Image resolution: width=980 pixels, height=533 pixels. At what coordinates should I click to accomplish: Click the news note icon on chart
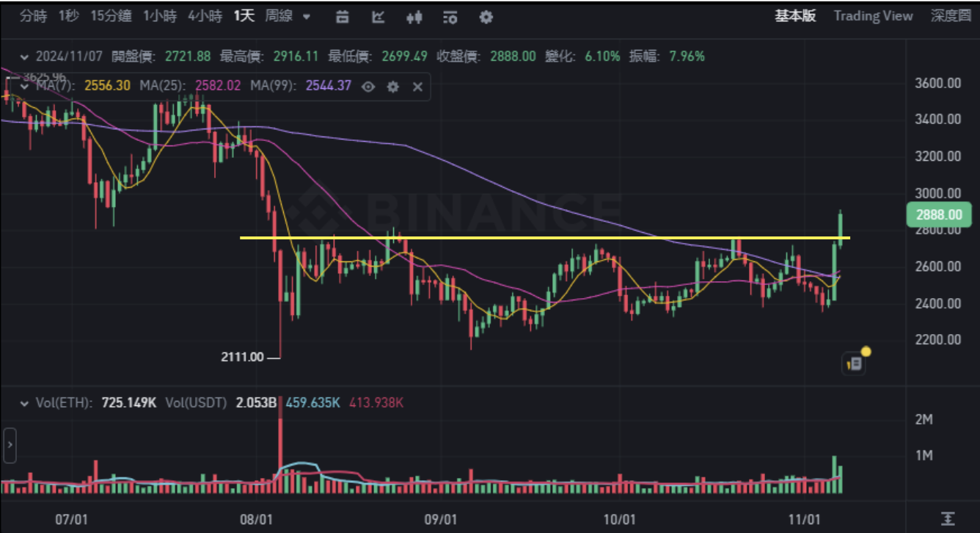[854, 363]
